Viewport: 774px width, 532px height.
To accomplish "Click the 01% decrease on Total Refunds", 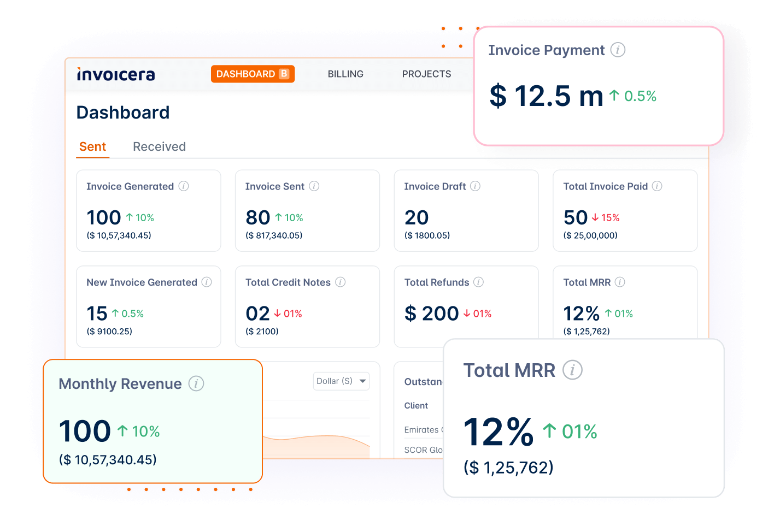I will coord(477,314).
